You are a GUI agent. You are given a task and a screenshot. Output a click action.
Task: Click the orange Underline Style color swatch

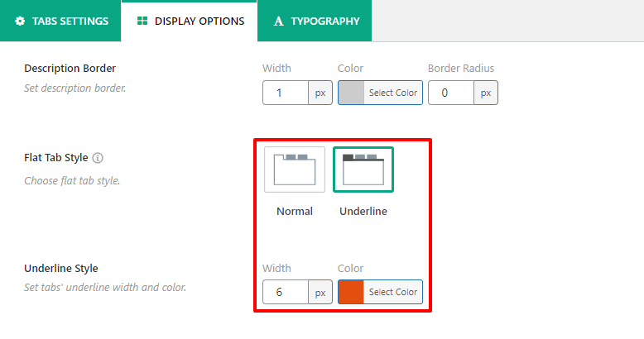tap(351, 292)
